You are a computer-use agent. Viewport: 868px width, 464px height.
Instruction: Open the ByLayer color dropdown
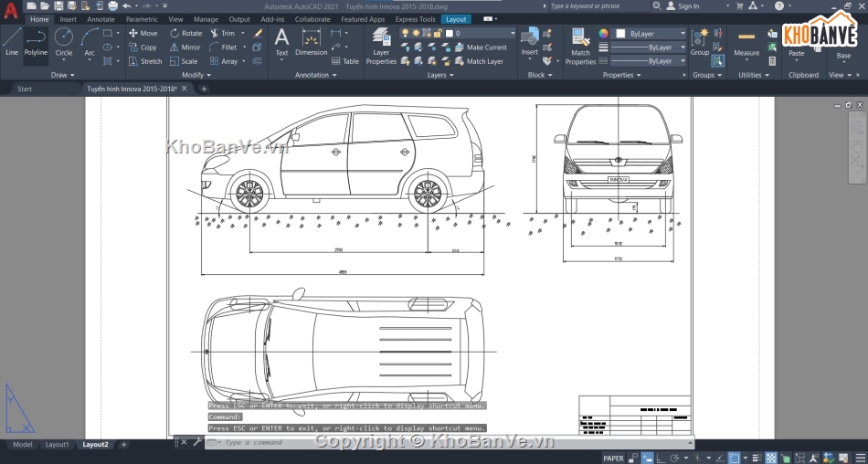[x=650, y=33]
